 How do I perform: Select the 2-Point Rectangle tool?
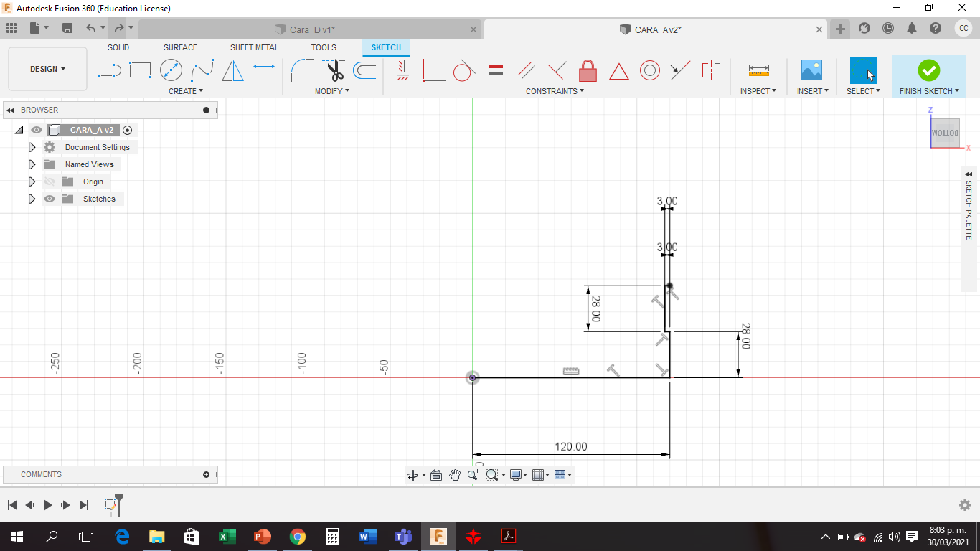pos(140,70)
